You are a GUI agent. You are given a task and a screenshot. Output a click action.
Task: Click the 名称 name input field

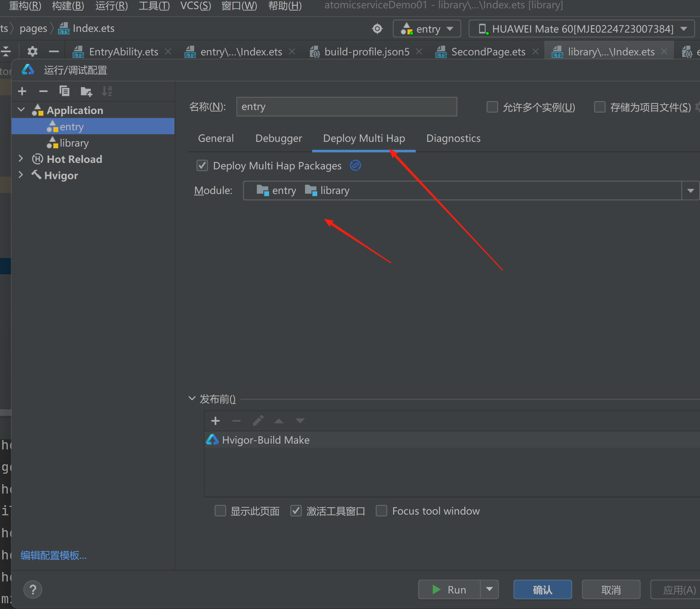[x=347, y=107]
